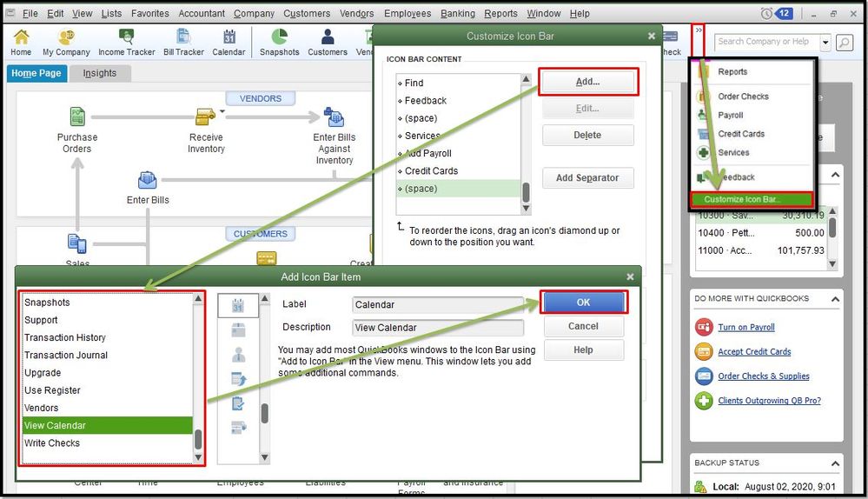Switch to the Home Page tab

(x=36, y=73)
